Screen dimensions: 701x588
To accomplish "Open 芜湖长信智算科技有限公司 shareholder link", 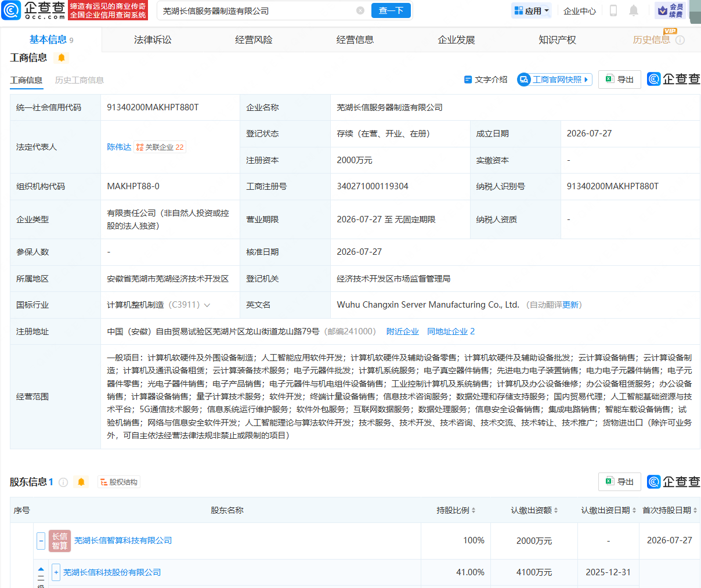I will coord(123,540).
